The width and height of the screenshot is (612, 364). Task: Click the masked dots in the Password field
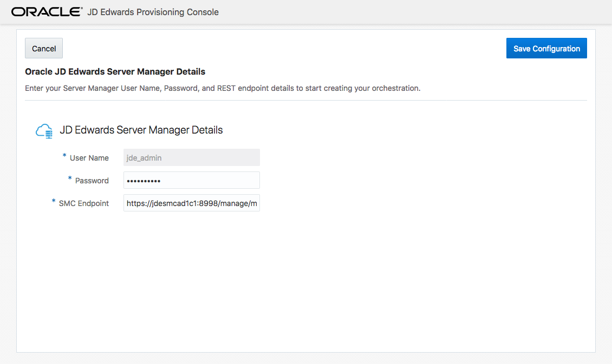point(144,181)
